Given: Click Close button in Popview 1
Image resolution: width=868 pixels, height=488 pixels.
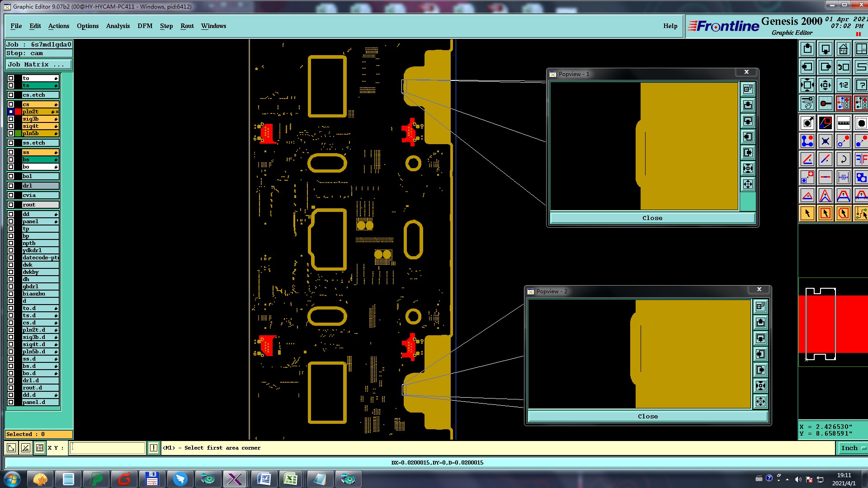Looking at the screenshot, I should (x=652, y=218).
